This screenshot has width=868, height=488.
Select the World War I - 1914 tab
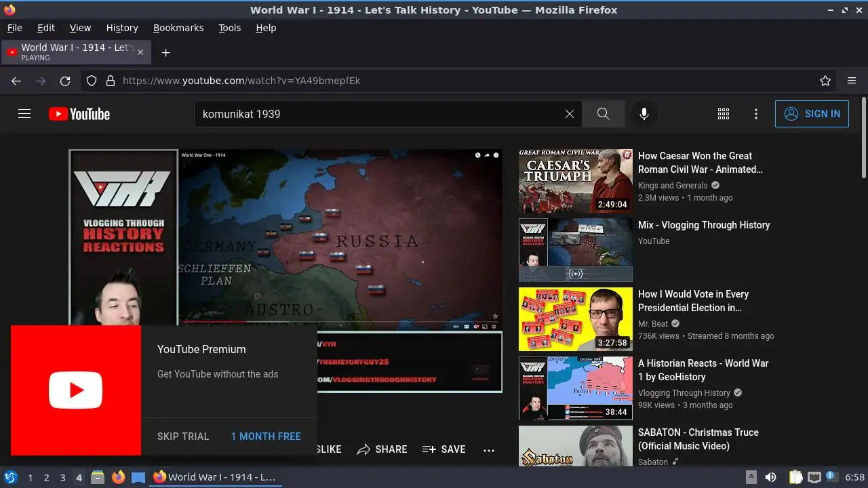pyautogui.click(x=76, y=52)
